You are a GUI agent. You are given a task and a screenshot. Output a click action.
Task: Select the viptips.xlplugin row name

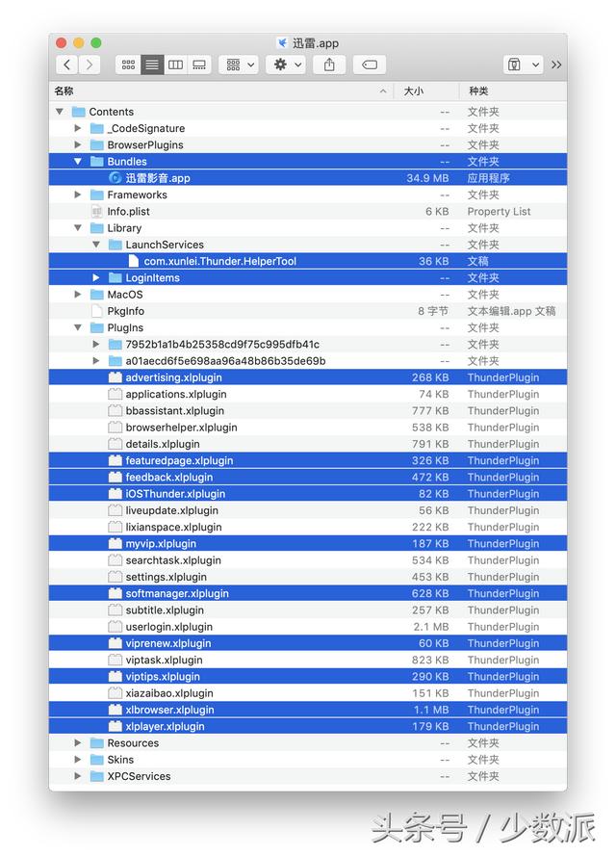tap(163, 676)
